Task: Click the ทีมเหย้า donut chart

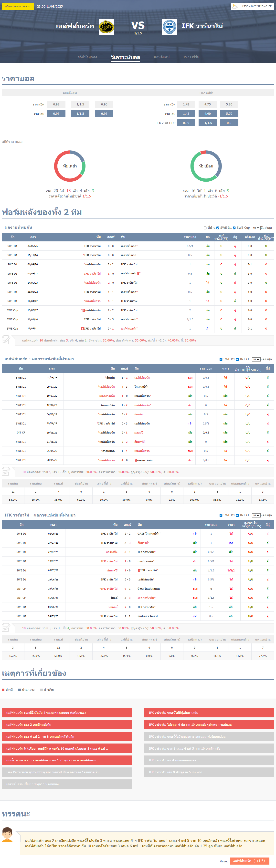Action: 70,166
